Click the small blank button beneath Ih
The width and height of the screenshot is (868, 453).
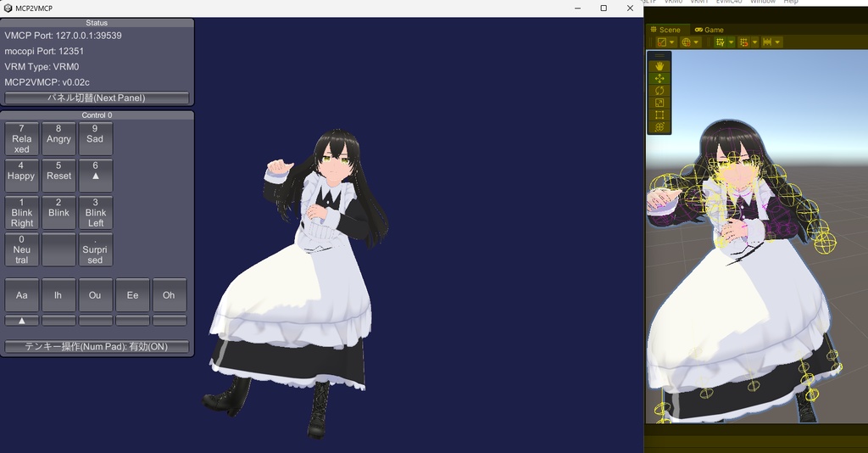click(58, 321)
